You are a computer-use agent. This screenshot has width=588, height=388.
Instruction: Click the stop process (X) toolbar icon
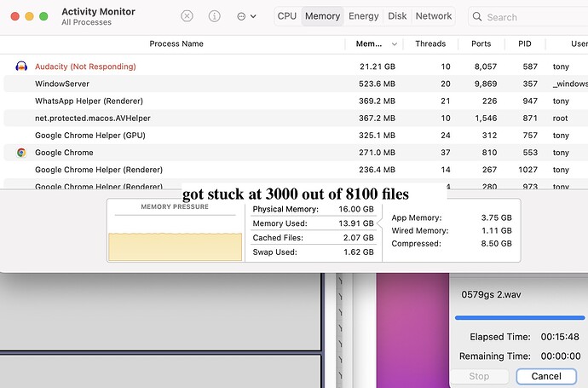(187, 16)
